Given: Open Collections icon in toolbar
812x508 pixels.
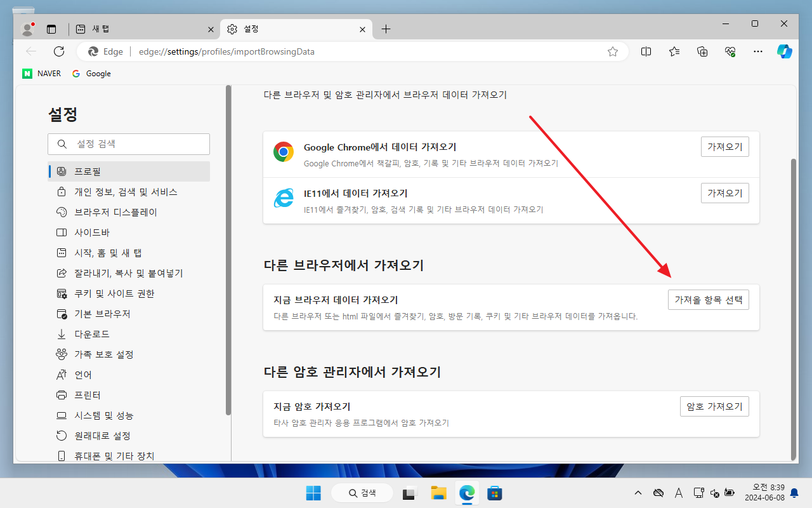Looking at the screenshot, I should tap(702, 51).
